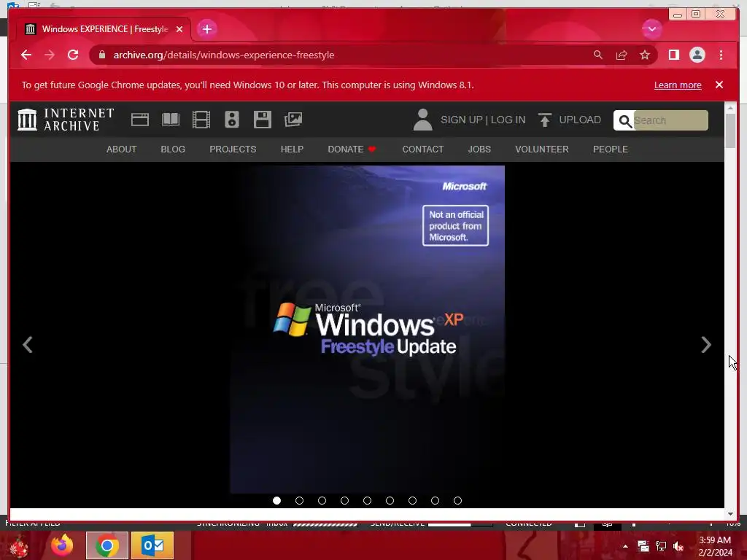Click the forward navigation arrow

(x=50, y=55)
